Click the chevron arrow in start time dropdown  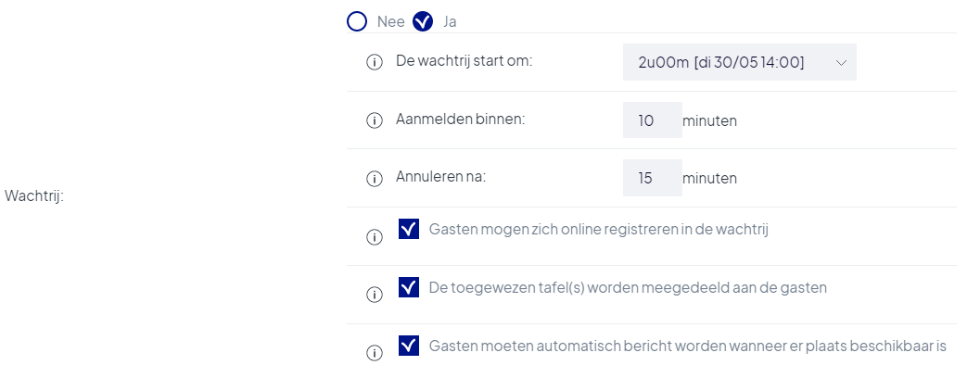pos(841,62)
